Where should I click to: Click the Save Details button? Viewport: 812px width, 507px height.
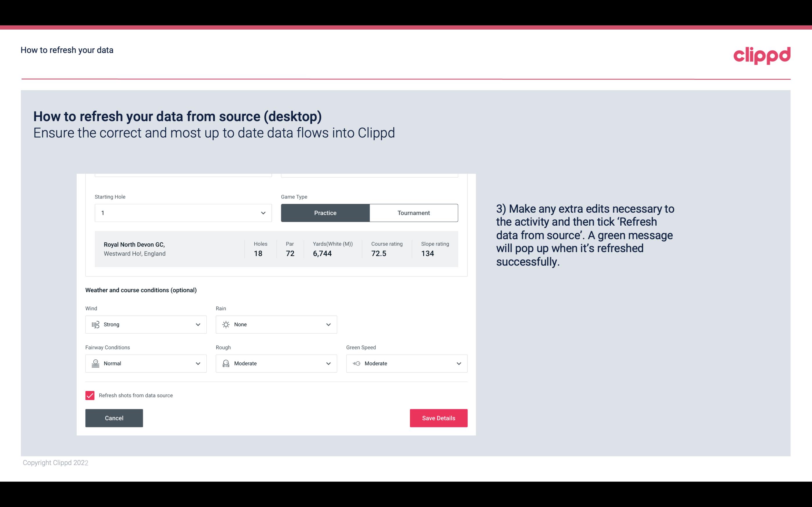[438, 418]
